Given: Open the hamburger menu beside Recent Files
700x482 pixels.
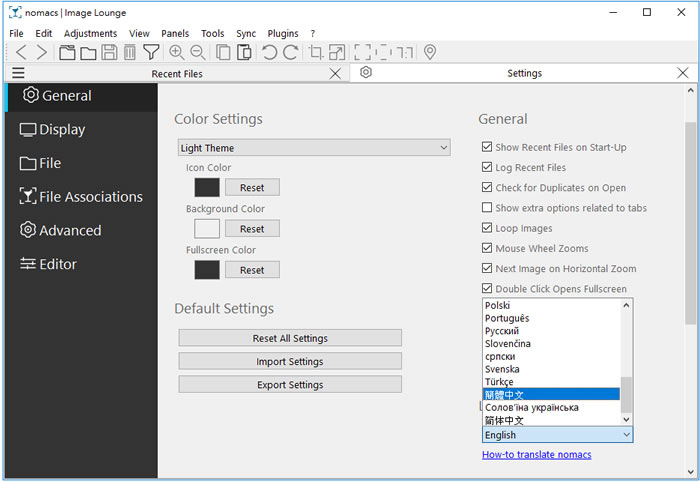Looking at the screenshot, I should click(x=18, y=73).
